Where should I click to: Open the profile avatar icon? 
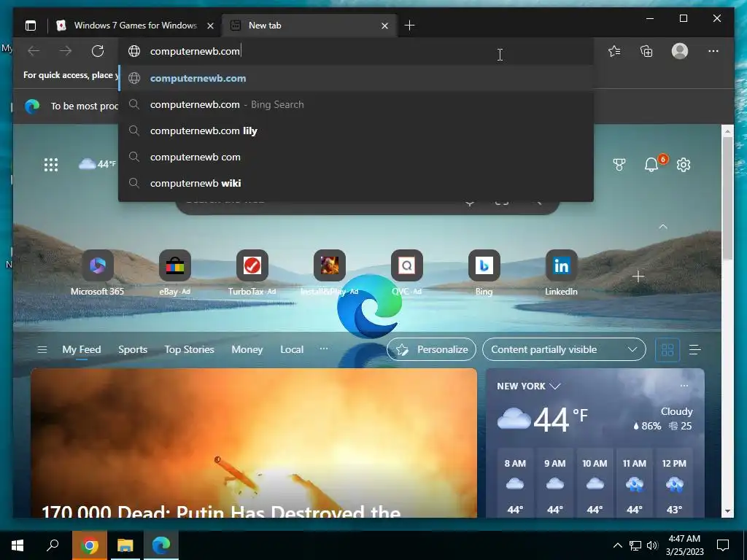[x=680, y=51]
